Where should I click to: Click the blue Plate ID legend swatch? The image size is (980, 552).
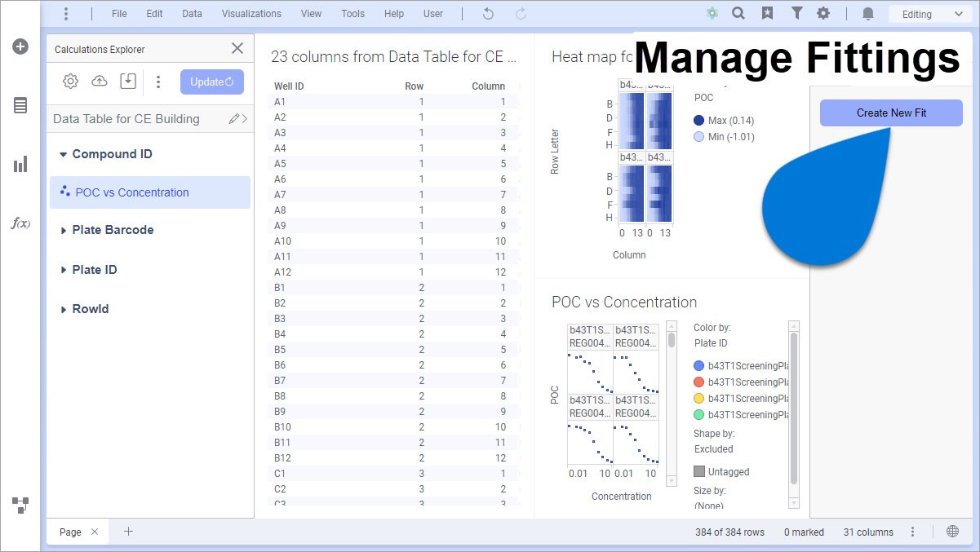pos(698,366)
